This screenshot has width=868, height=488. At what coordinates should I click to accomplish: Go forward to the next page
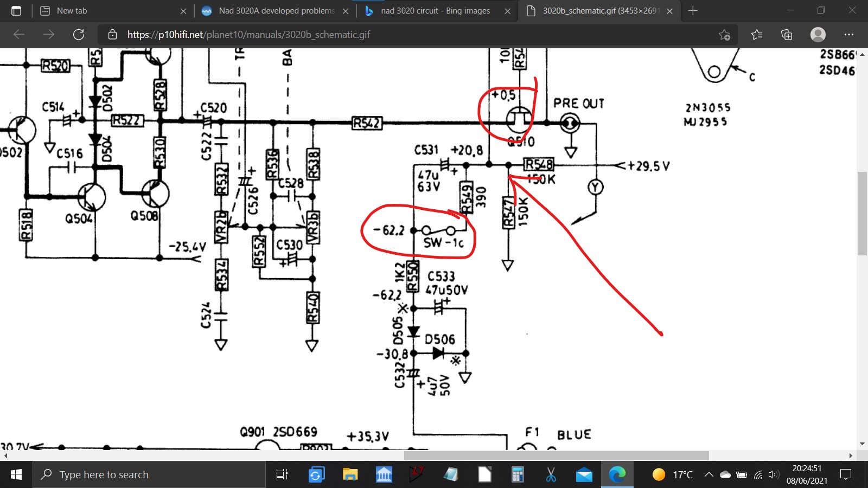(49, 35)
